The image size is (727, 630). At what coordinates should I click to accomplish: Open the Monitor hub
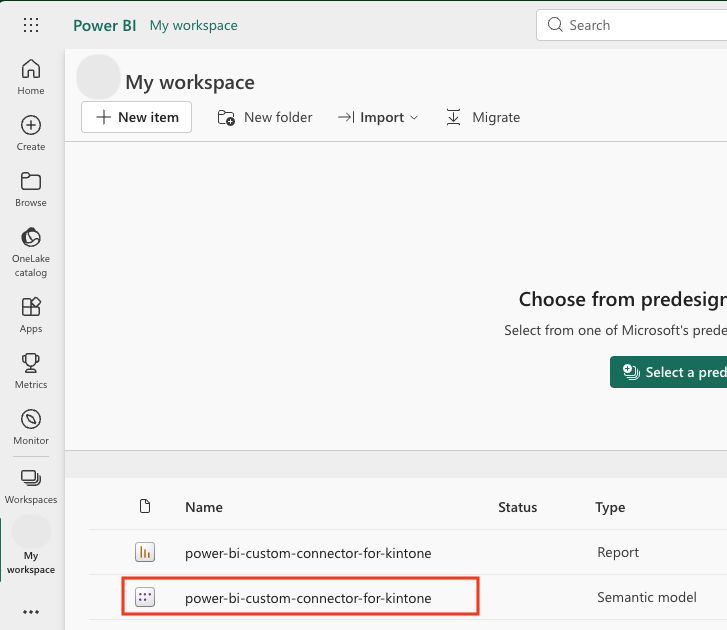(31, 427)
